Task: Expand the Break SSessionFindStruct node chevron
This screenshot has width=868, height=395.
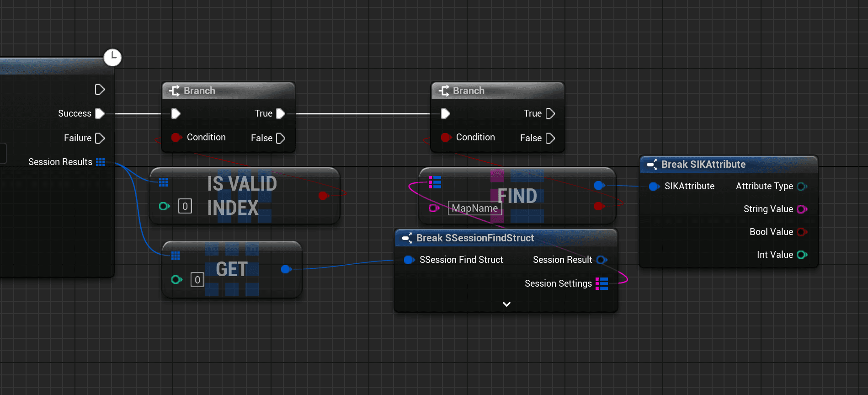Action: click(x=506, y=304)
